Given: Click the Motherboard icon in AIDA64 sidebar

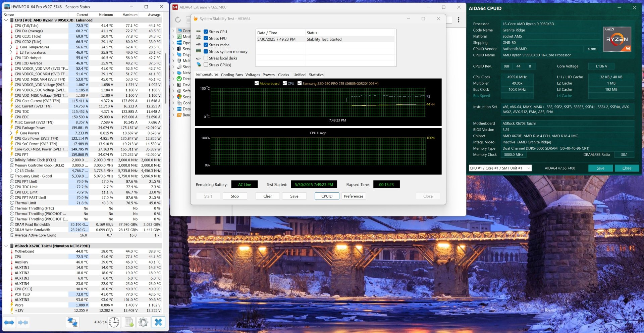Looking at the screenshot, I should [179, 37].
